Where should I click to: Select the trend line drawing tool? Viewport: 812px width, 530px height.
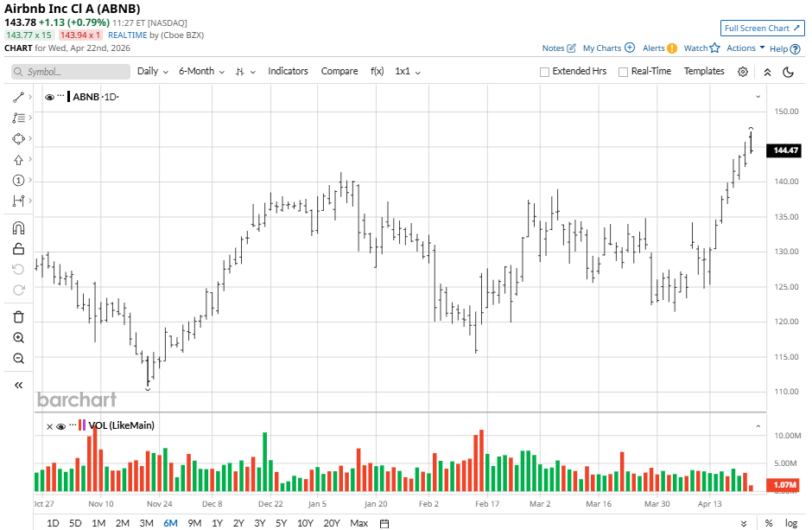point(18,98)
